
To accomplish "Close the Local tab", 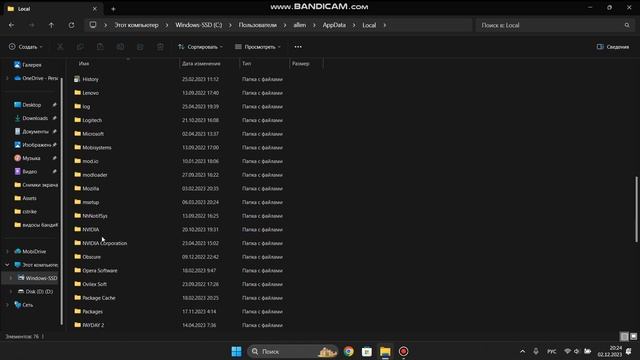I will click(x=95, y=9).
